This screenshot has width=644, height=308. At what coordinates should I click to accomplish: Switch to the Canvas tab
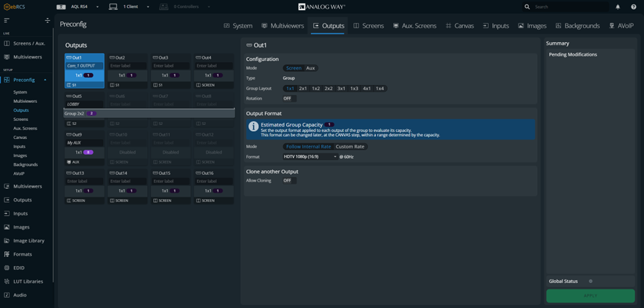click(459, 26)
